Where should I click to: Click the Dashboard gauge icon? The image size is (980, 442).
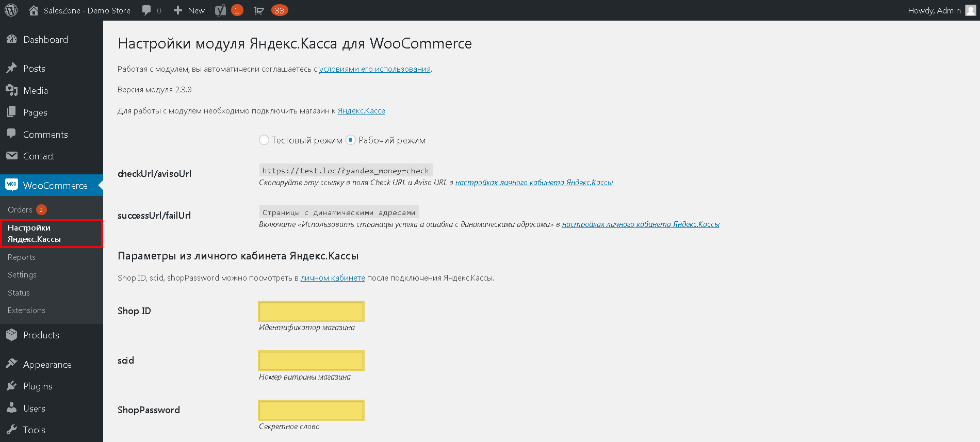[11, 40]
